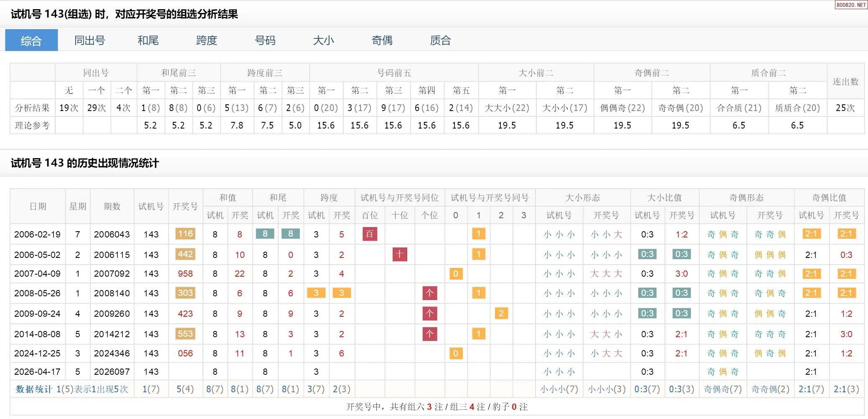Open the 号码 tab
868x419 pixels.
(265, 40)
